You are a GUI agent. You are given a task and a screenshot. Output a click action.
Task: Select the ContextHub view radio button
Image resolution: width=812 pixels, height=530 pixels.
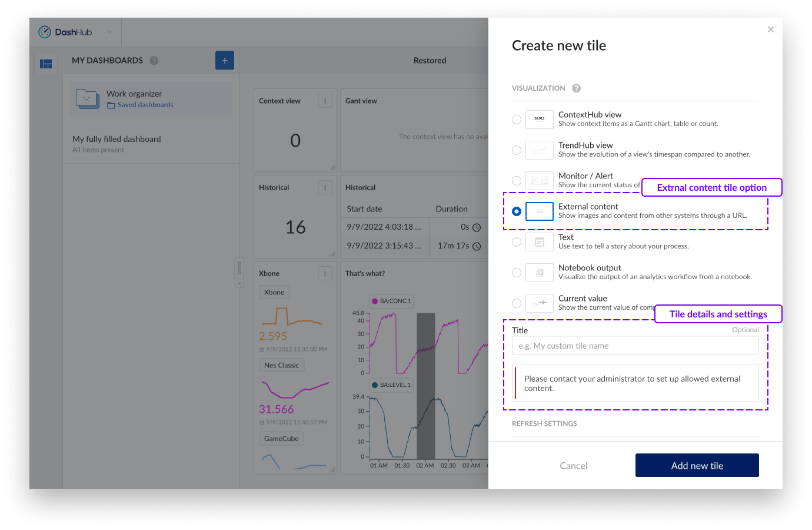click(x=517, y=120)
